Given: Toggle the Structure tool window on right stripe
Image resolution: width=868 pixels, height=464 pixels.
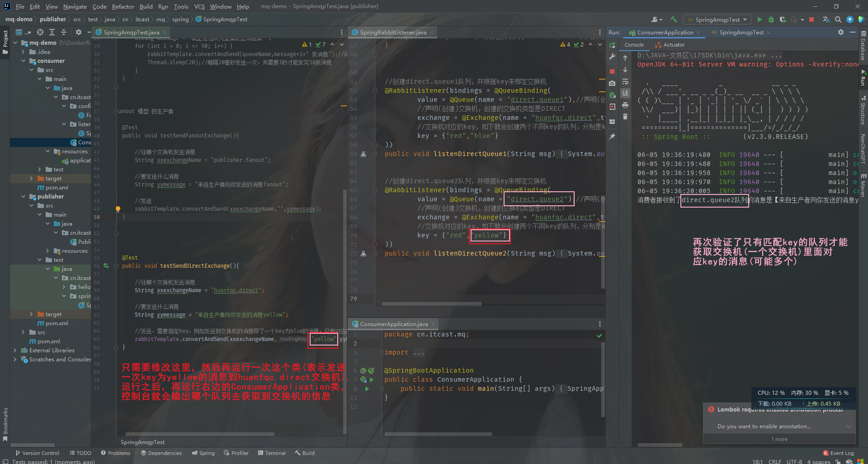Looking at the screenshot, I should (863, 110).
